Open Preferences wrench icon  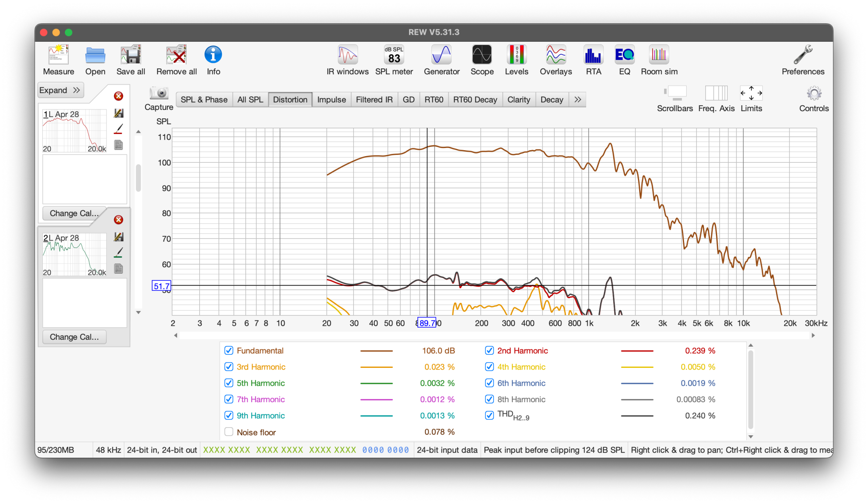(803, 55)
